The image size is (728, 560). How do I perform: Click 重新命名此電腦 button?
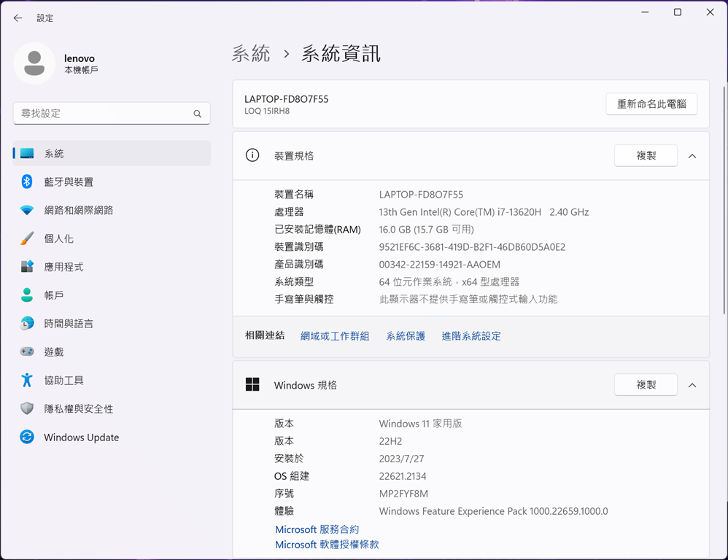click(651, 104)
